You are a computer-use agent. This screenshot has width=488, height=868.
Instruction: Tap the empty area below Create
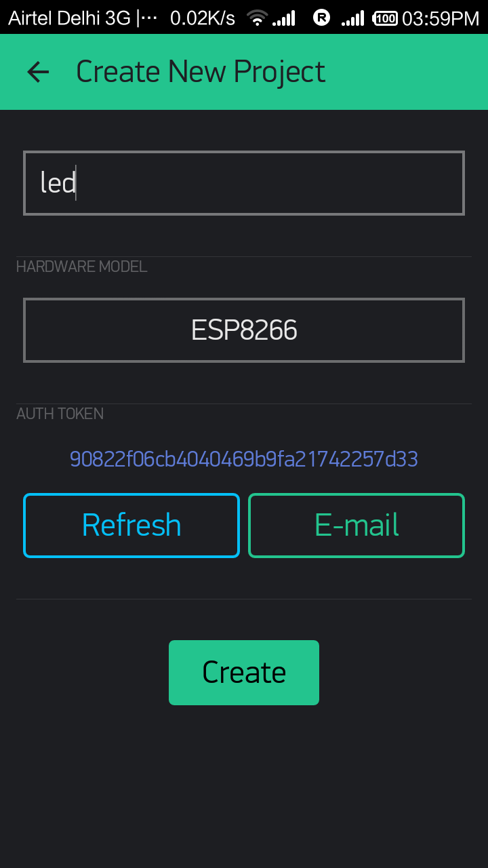[x=244, y=787]
